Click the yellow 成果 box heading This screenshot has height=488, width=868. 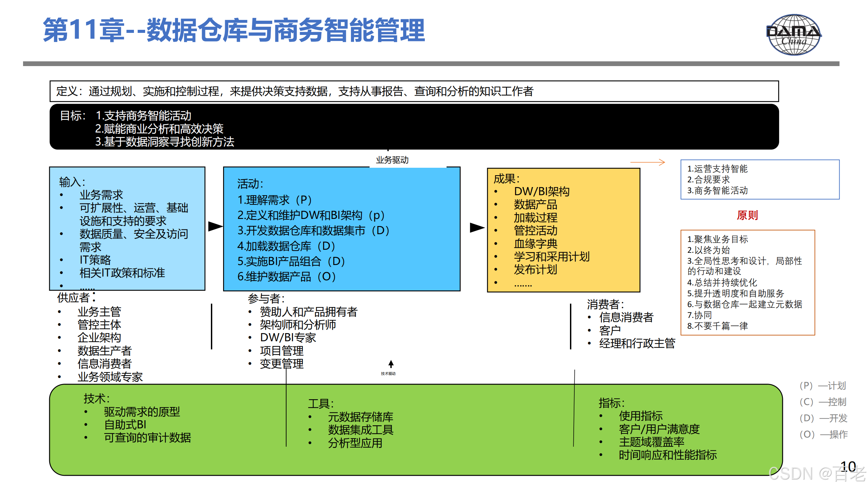tap(507, 179)
